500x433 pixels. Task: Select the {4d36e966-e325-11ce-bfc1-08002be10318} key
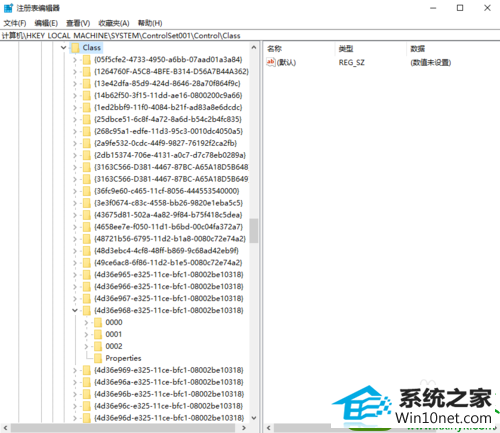click(x=169, y=287)
